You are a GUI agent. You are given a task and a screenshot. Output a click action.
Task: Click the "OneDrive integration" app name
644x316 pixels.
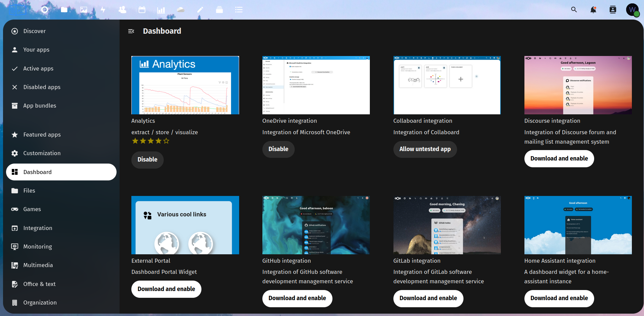coord(290,121)
